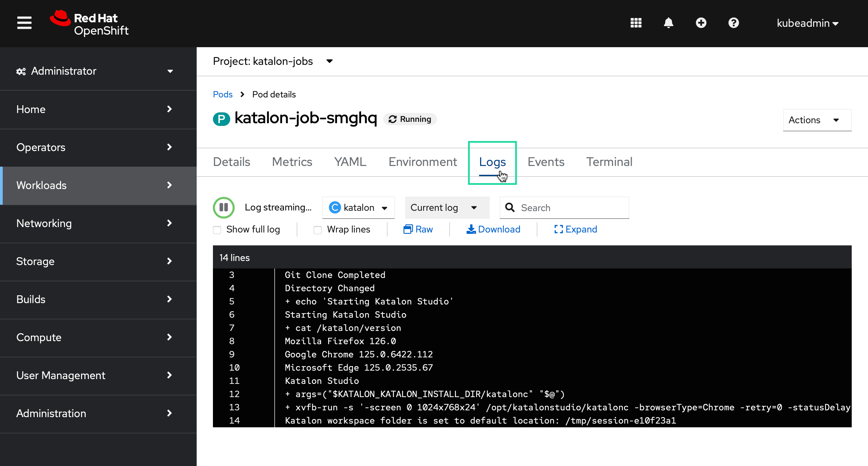Switch to the YAML tab
The width and height of the screenshot is (868, 466).
pos(350,162)
